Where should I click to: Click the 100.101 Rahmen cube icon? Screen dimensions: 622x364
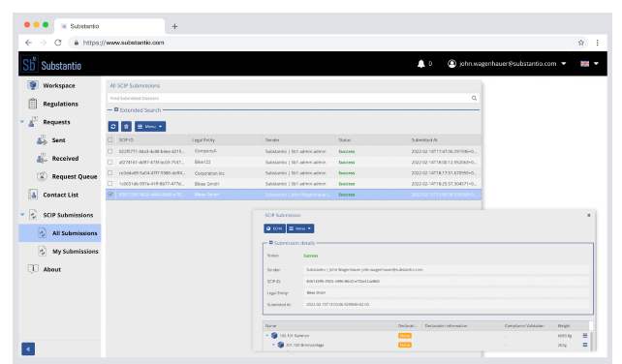[x=274, y=336]
